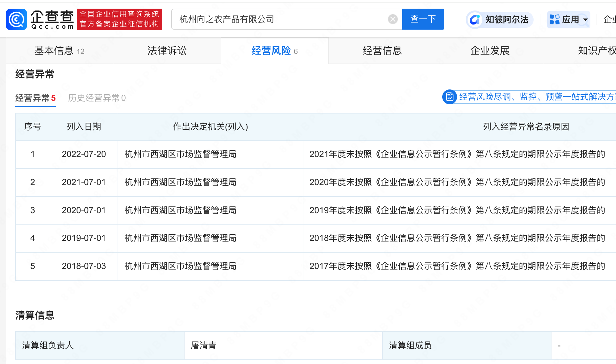Viewport: 616px width, 364px height.
Task: Expand the 应用 dropdown arrow
Action: coord(585,20)
